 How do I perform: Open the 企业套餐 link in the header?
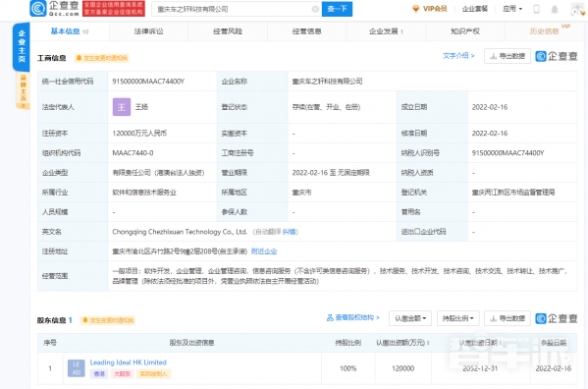pyautogui.click(x=475, y=9)
